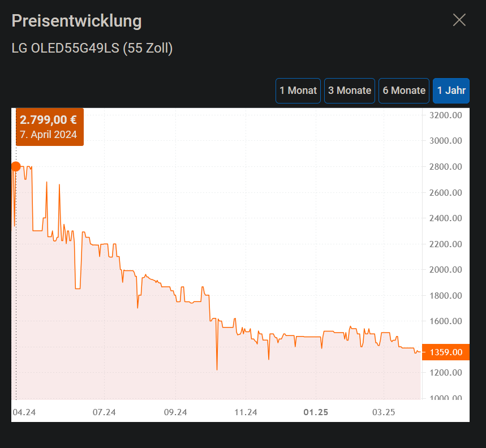Viewport: 486px width, 448px height.
Task: Click the 03.25 axis label
Action: tap(385, 412)
